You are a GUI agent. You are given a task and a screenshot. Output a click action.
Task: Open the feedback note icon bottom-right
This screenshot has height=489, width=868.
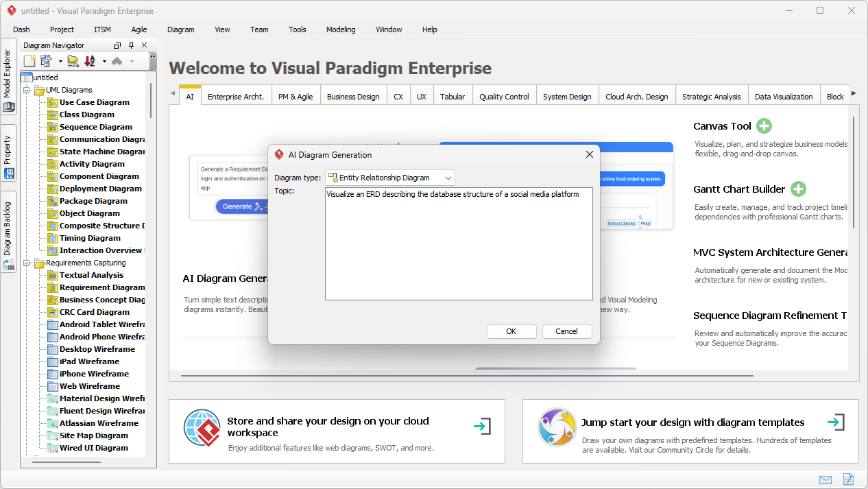(x=848, y=479)
